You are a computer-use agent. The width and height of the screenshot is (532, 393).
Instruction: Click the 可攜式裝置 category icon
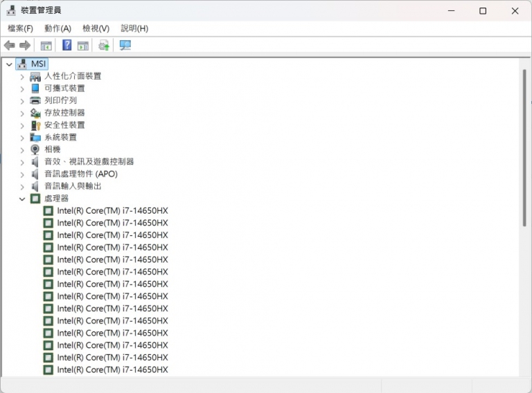pyautogui.click(x=35, y=89)
